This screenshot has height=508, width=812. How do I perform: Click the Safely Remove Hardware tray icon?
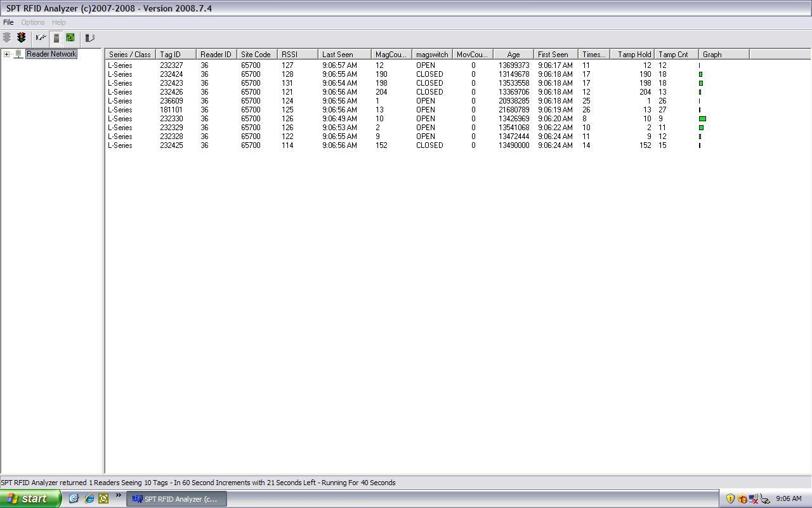point(765,499)
